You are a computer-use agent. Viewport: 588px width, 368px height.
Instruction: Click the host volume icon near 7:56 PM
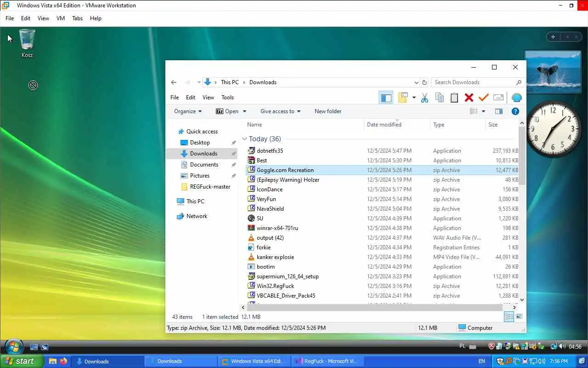(x=542, y=361)
